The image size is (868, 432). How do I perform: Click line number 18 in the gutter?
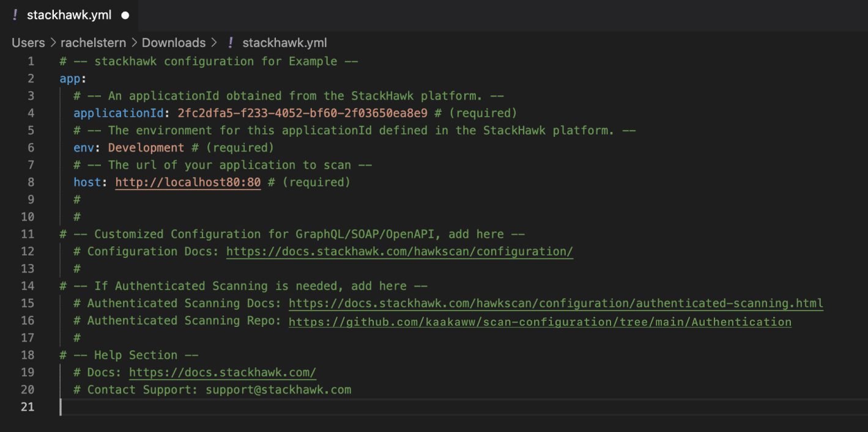pos(28,355)
